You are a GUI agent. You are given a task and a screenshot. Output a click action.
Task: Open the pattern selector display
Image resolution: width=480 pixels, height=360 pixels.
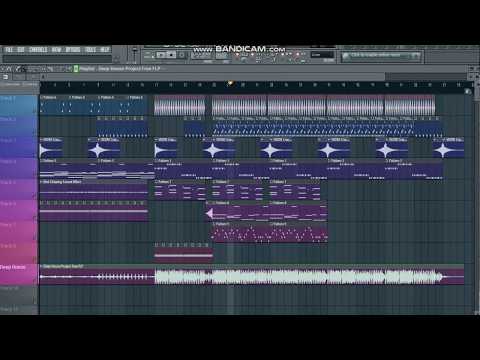point(322,54)
